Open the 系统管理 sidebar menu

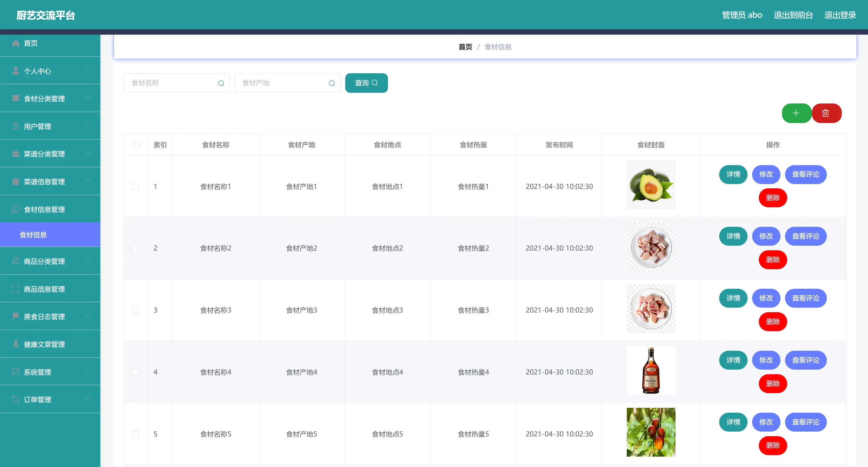coord(37,372)
